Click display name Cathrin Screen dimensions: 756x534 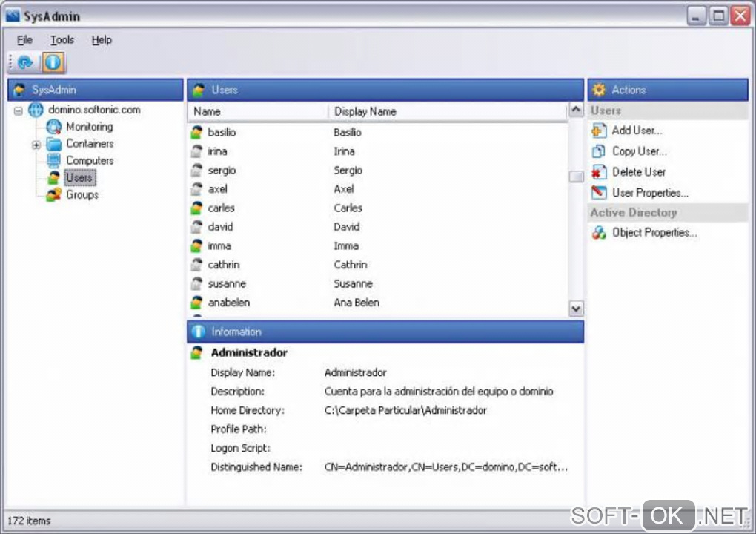click(351, 264)
